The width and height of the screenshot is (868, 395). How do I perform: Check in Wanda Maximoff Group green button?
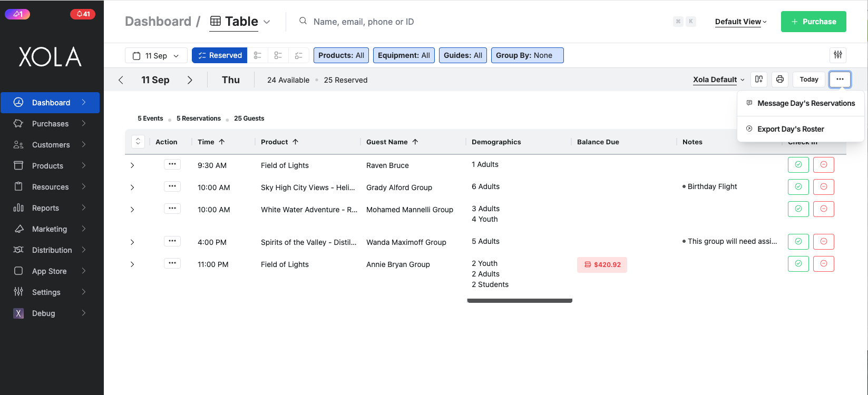point(798,242)
